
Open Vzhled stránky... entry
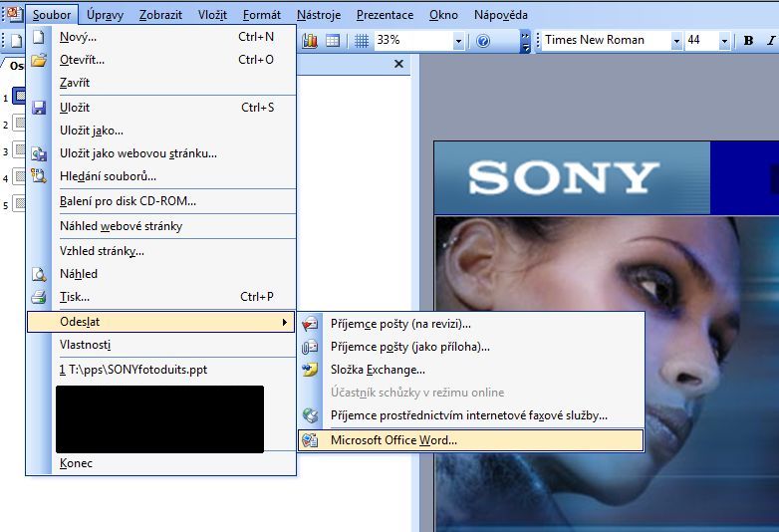(x=161, y=250)
